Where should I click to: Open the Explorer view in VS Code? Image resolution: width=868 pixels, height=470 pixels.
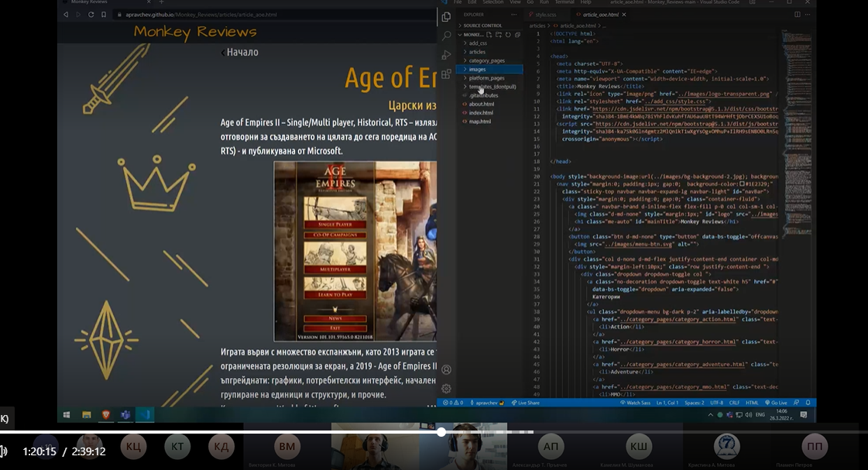click(x=446, y=17)
